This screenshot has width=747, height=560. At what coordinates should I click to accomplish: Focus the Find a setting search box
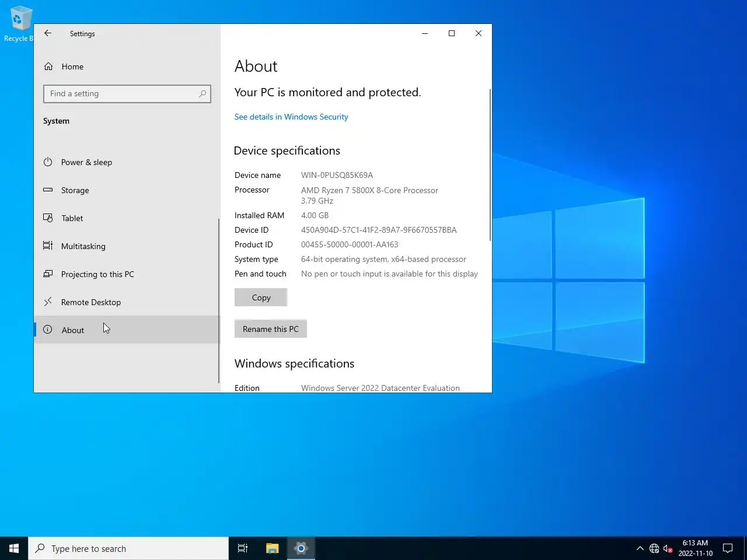[127, 93]
